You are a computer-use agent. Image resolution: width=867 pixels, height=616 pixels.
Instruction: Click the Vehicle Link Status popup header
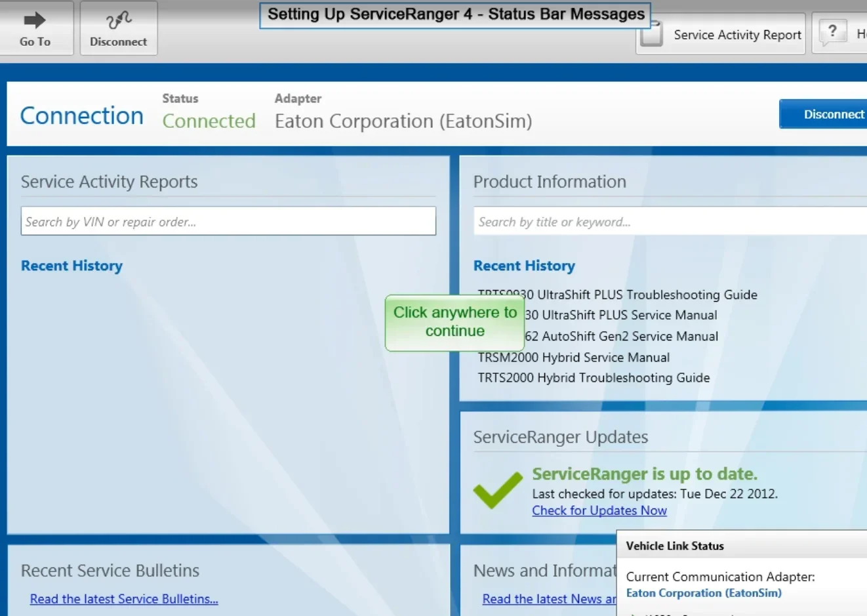point(742,545)
